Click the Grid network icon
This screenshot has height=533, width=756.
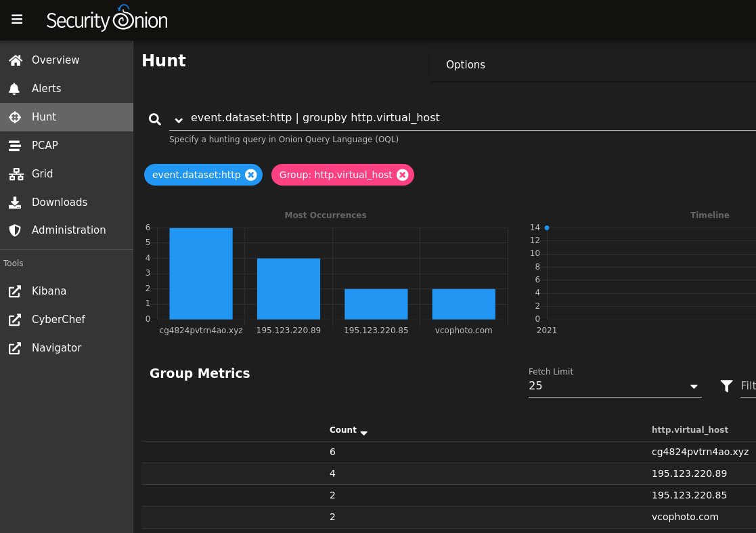[16, 173]
